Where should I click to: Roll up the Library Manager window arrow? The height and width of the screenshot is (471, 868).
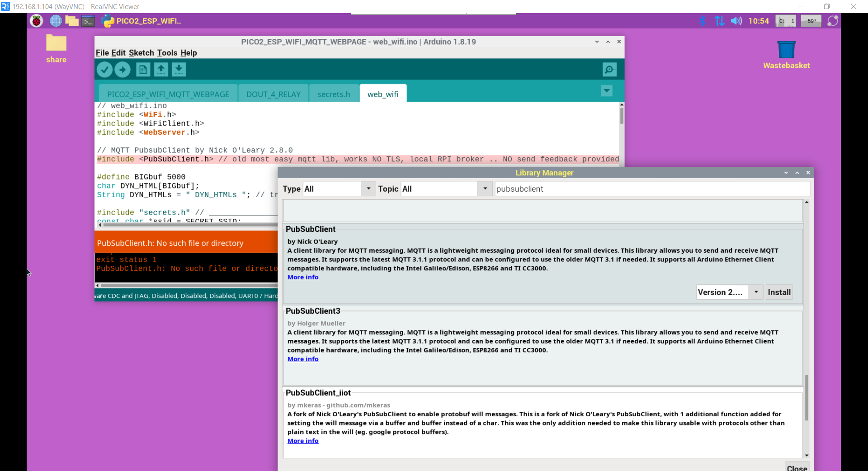click(x=797, y=173)
